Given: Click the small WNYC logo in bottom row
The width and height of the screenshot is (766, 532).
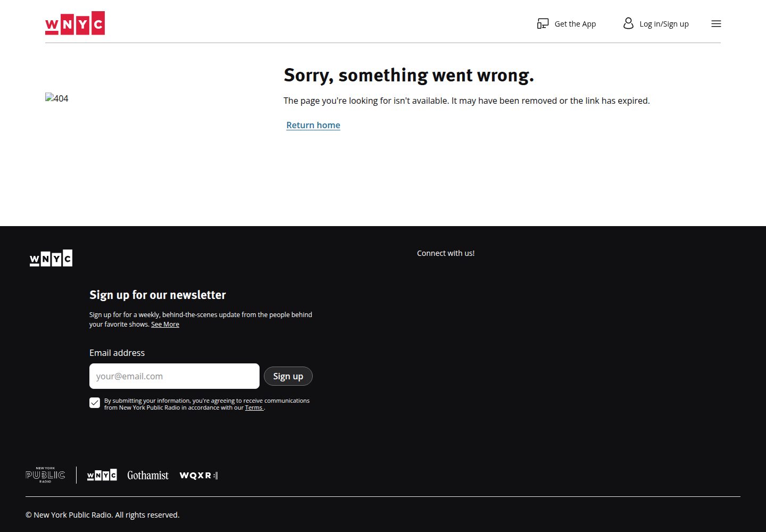Looking at the screenshot, I should [x=102, y=475].
